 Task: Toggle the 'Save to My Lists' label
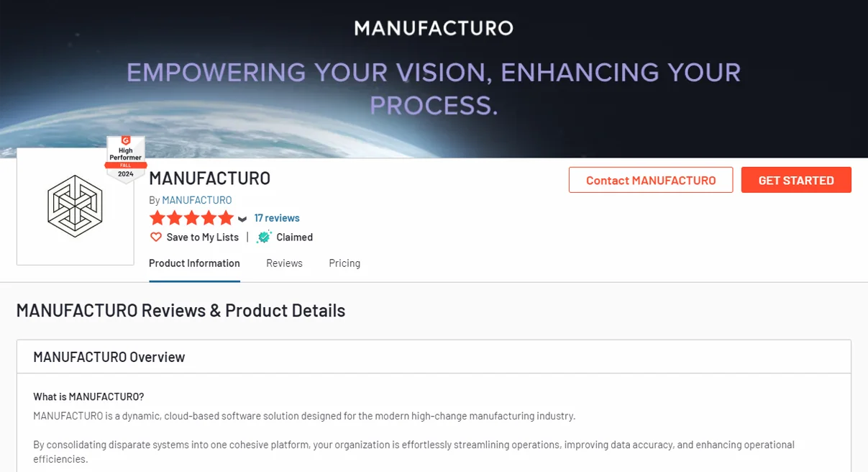point(202,237)
